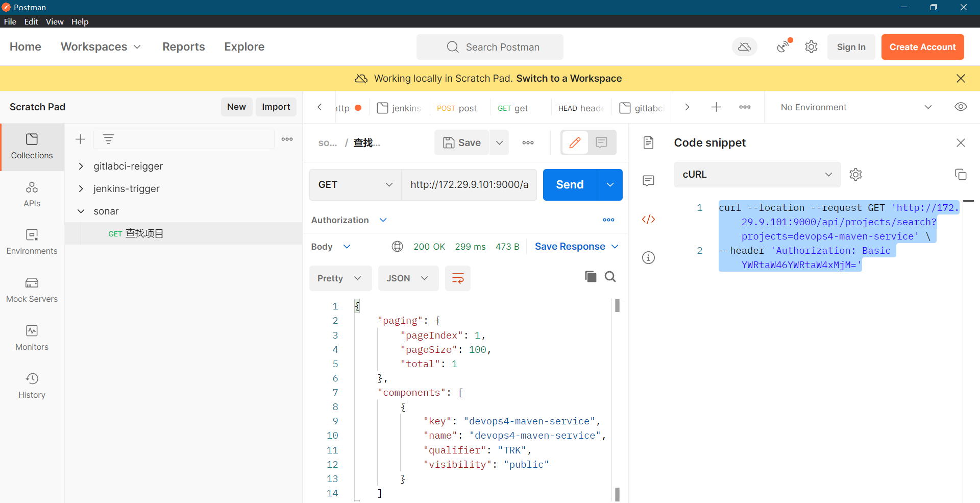Dismiss the Scratch Pad yellow banner
The width and height of the screenshot is (980, 503).
coord(961,78)
